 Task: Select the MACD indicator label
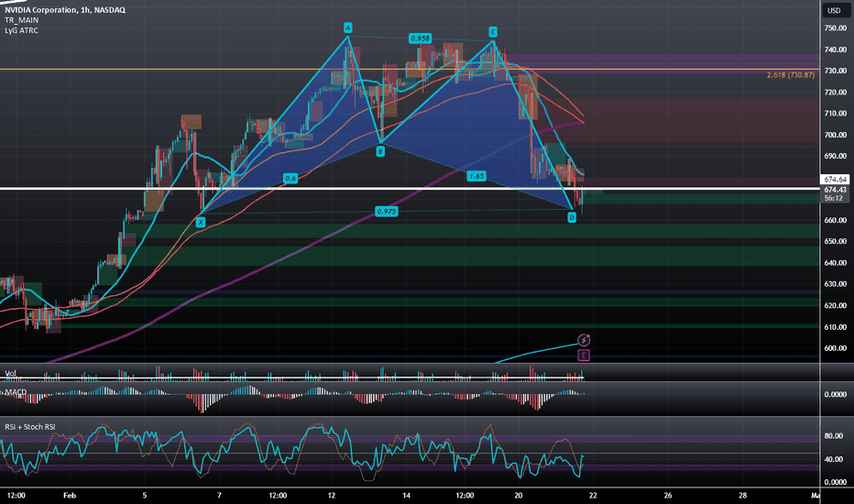(x=16, y=392)
